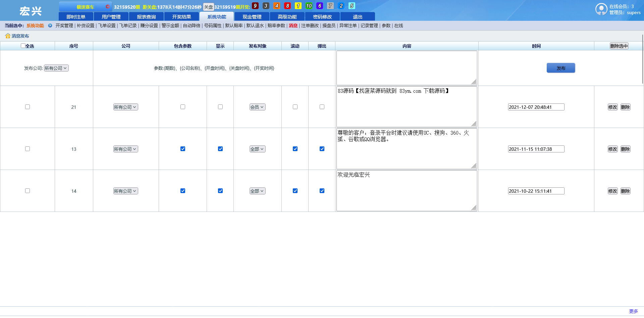Click the home icon next to 消息发布
Screen dimensions: 644x318
click(x=8, y=36)
